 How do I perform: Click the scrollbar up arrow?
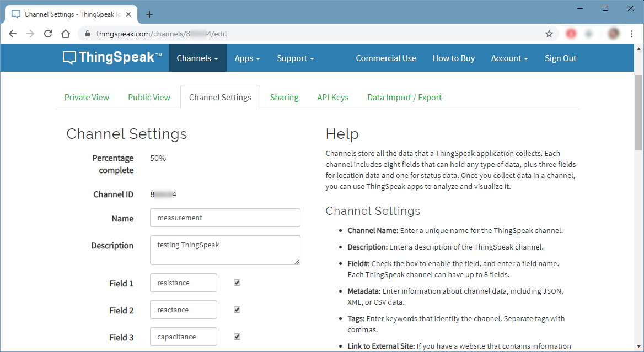tap(638, 49)
